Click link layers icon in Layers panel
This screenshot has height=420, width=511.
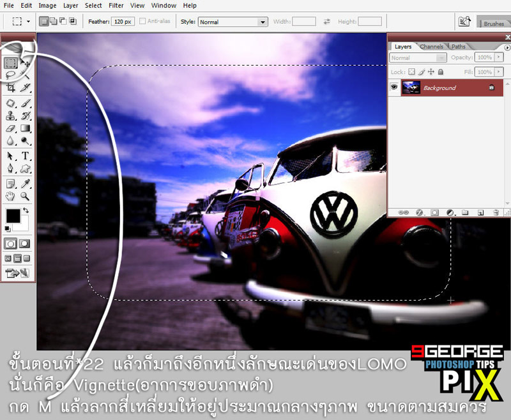404,213
